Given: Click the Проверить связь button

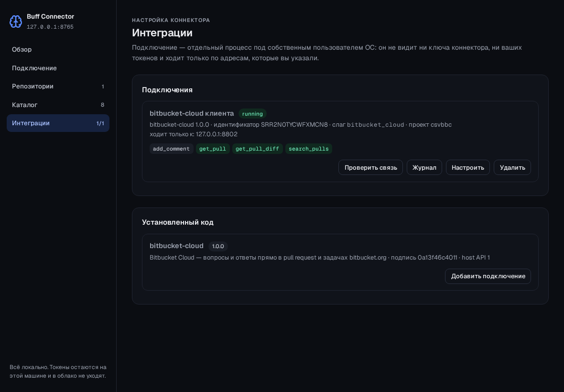Looking at the screenshot, I should coord(370,168).
